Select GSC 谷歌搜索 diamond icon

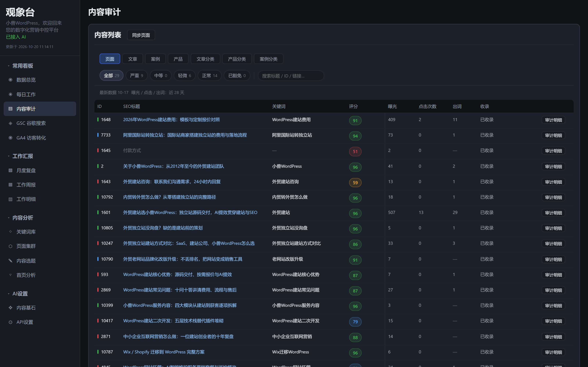click(10, 123)
